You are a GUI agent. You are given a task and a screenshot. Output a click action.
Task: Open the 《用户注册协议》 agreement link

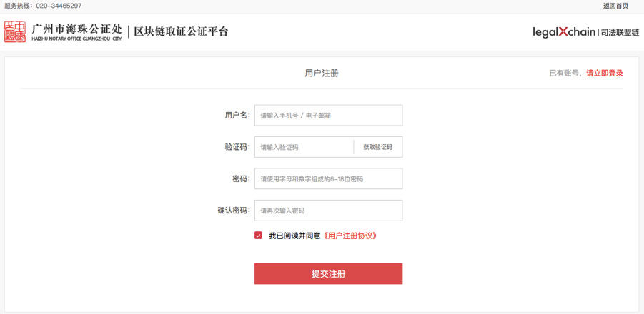point(350,235)
